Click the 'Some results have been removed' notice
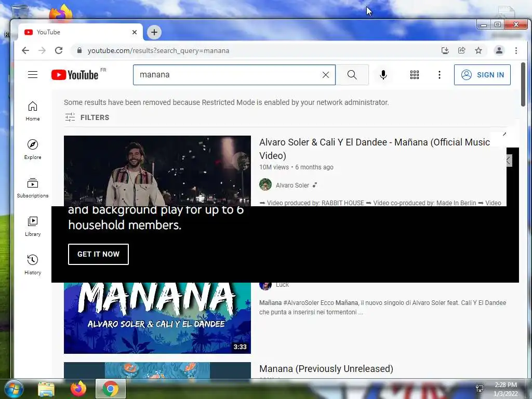 coord(227,102)
